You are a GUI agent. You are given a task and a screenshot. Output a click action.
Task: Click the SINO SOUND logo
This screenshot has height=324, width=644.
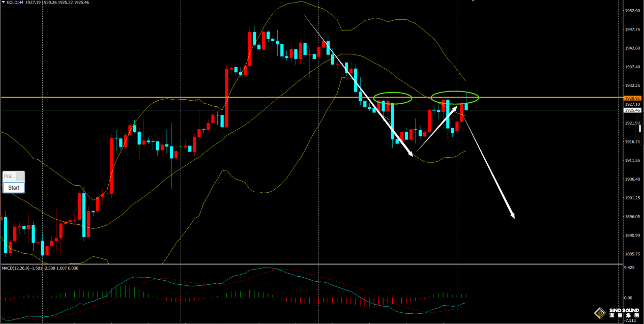coord(614,313)
